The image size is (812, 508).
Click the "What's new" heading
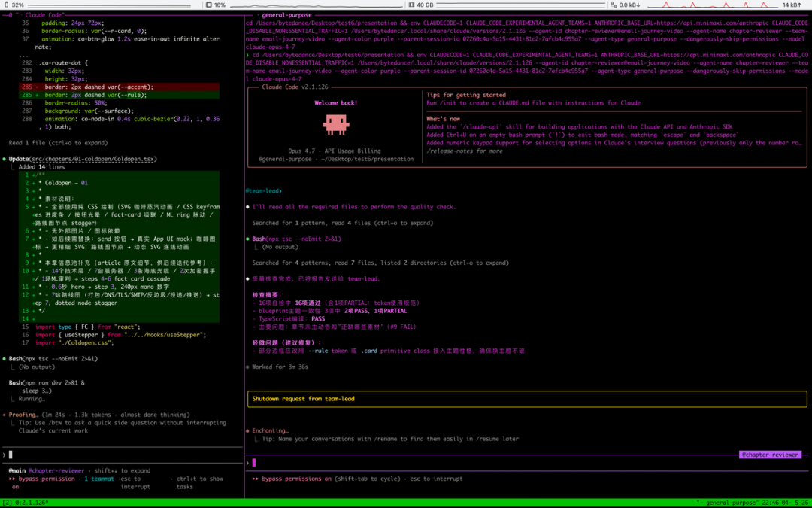click(x=444, y=119)
